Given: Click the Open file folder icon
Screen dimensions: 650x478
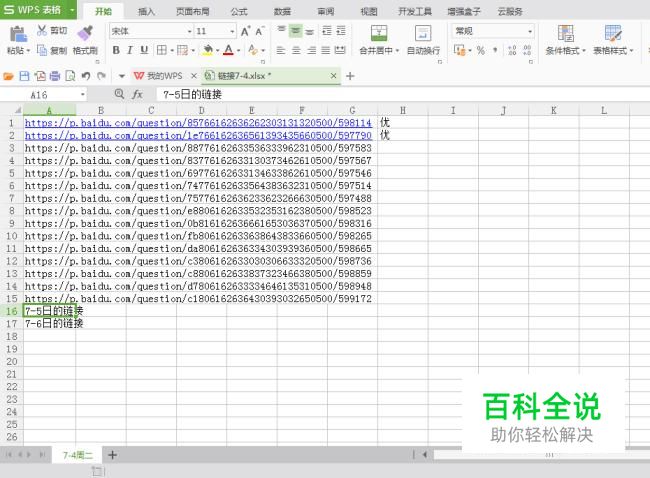Looking at the screenshot, I should (8, 76).
